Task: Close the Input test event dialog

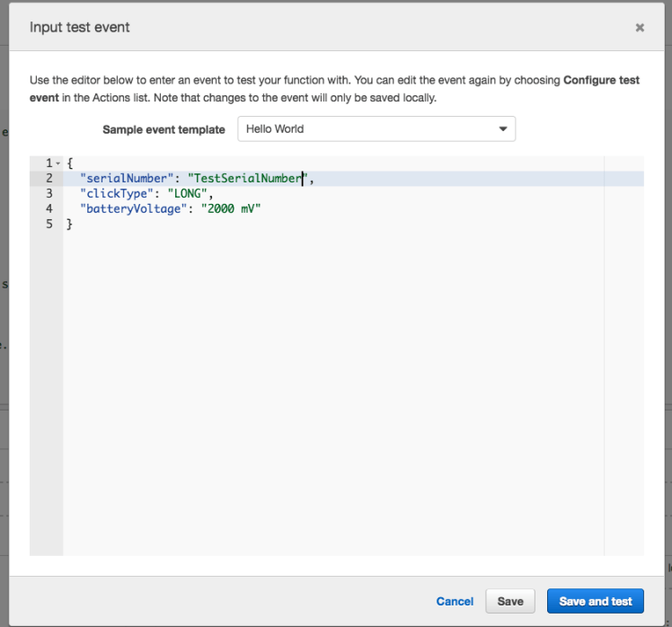Action: click(x=640, y=28)
